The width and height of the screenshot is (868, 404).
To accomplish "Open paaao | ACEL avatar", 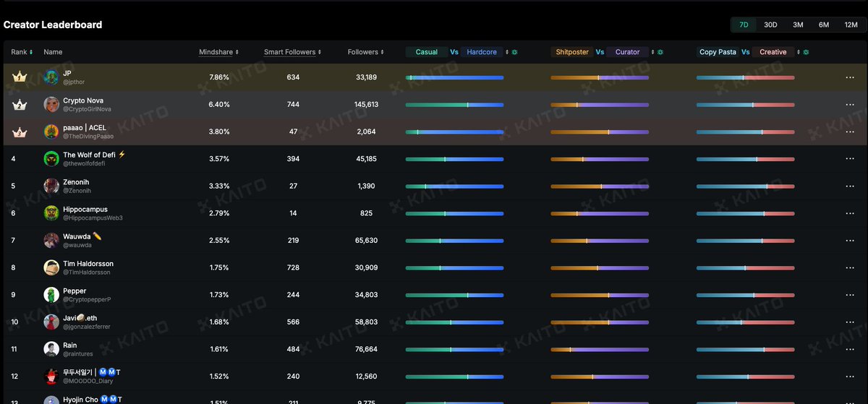I will point(51,132).
